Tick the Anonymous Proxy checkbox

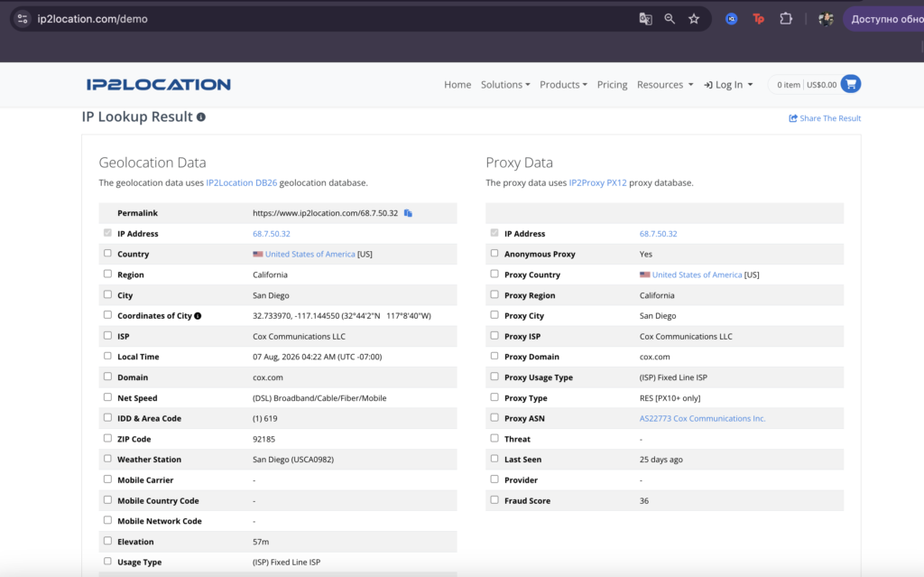(494, 253)
